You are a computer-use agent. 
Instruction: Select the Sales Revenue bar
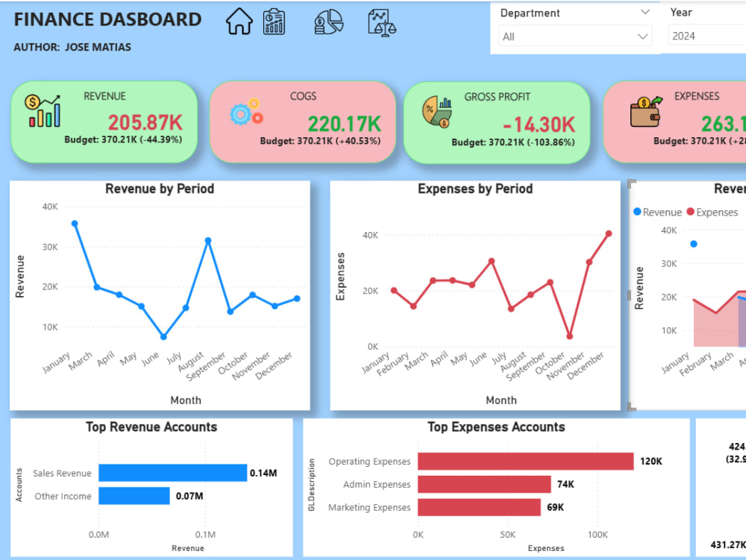coord(173,473)
